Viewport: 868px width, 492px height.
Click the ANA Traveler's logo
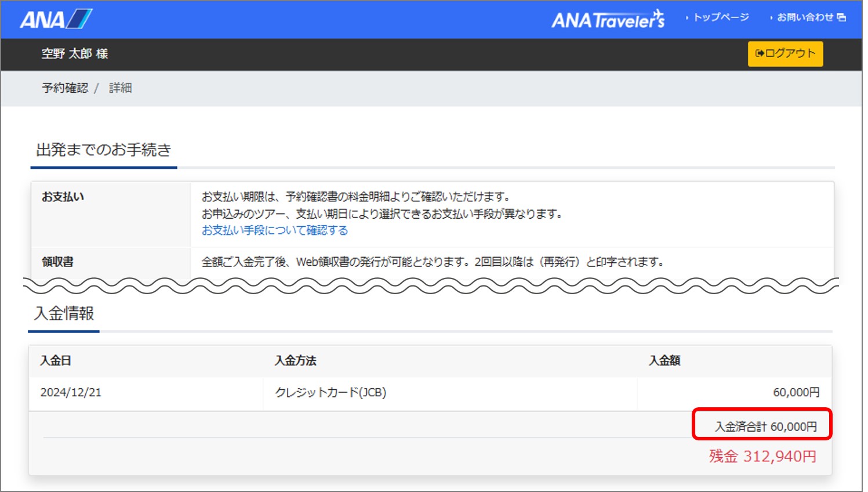[607, 18]
